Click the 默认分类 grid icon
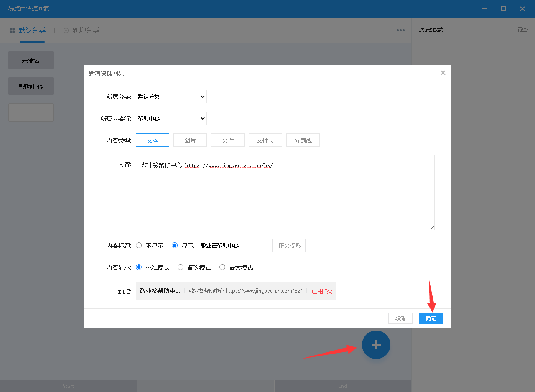 click(12, 31)
